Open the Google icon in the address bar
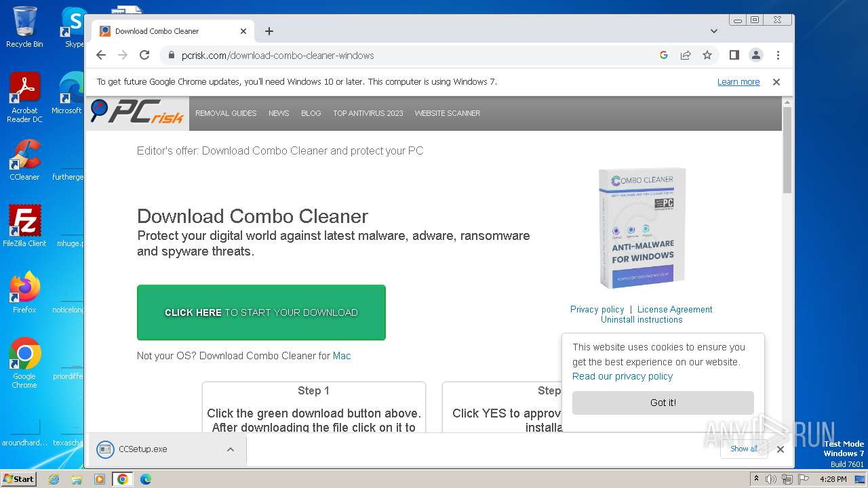This screenshot has width=868, height=488. 664,55
